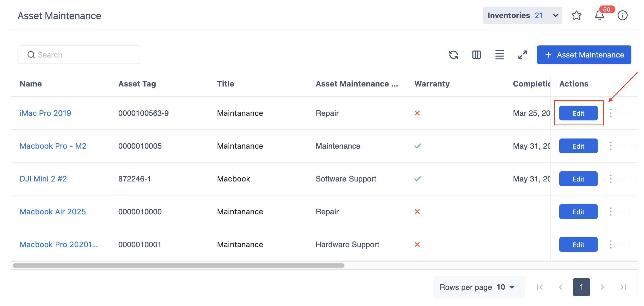
Task: Click the horizontal table scrollbar
Action: (178, 265)
